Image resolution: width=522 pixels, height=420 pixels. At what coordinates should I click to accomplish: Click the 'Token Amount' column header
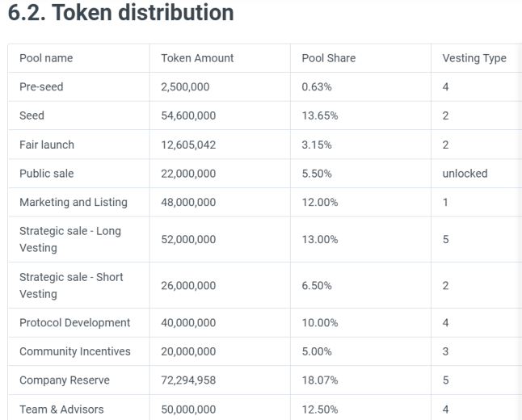(x=197, y=58)
